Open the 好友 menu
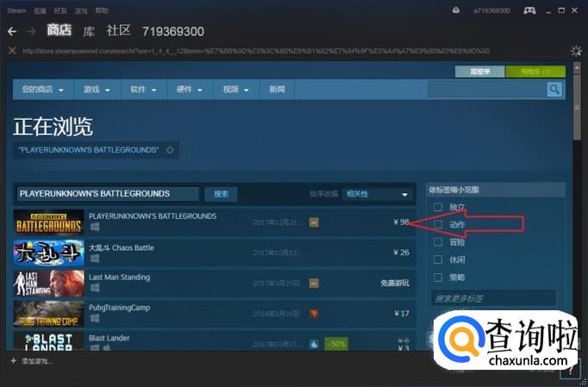 point(60,10)
